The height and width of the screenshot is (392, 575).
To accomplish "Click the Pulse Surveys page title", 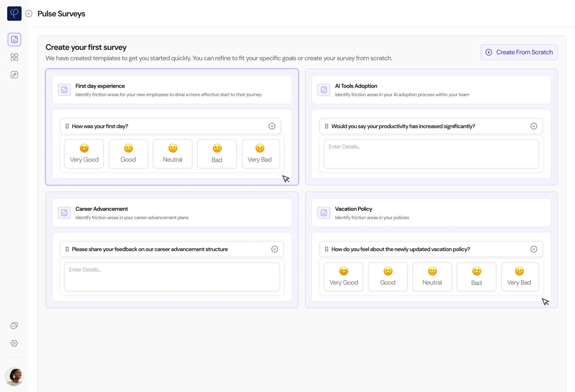I will click(x=61, y=14).
